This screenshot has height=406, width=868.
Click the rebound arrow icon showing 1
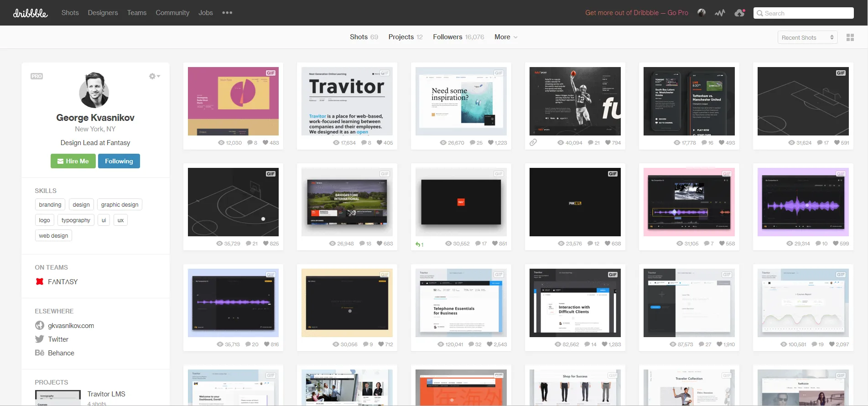pyautogui.click(x=419, y=245)
